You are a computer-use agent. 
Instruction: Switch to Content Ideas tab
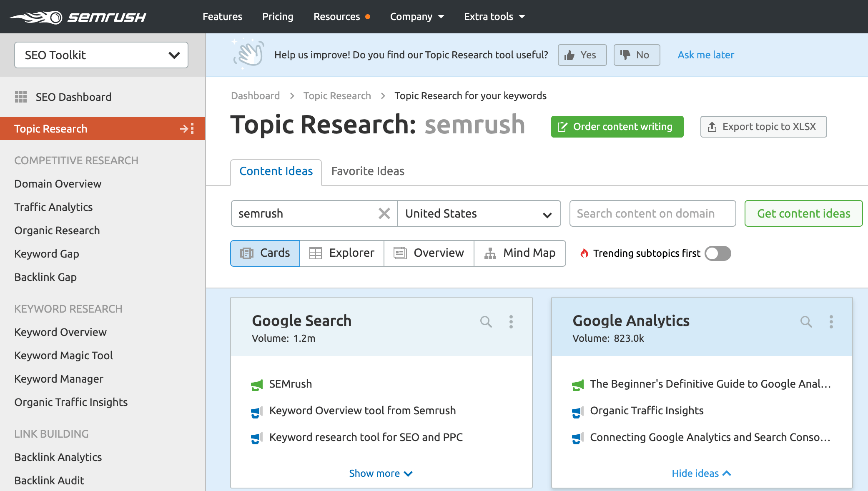(276, 171)
